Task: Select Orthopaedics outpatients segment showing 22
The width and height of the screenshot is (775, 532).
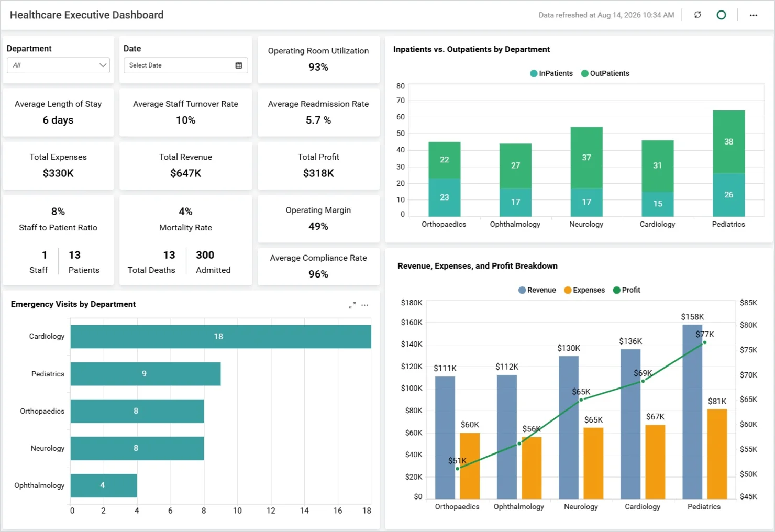Action: 444,160
